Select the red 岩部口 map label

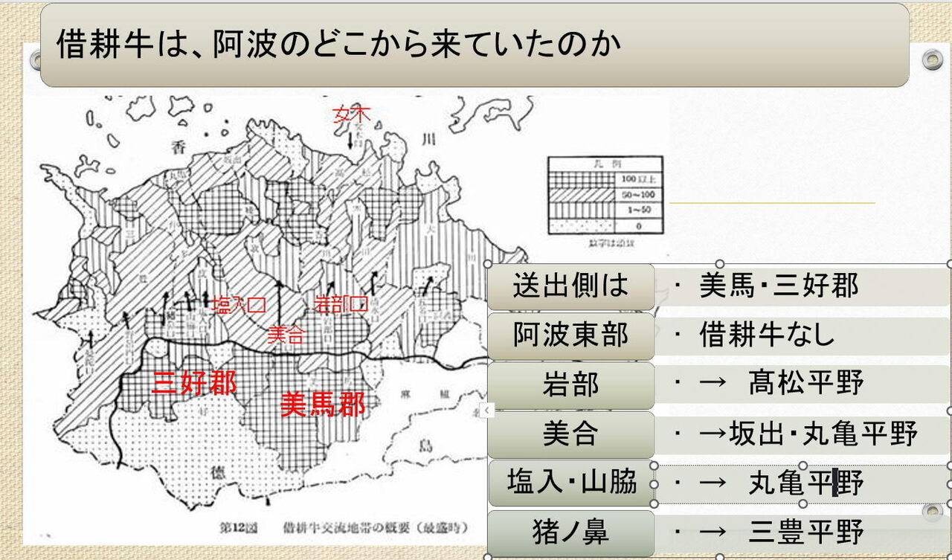tap(341, 303)
